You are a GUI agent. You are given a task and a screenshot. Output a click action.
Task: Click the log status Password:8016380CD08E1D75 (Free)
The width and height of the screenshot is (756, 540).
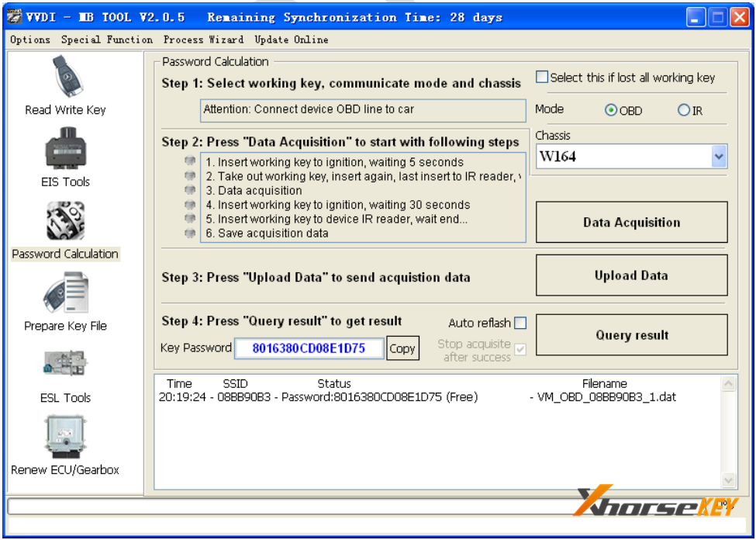(379, 397)
